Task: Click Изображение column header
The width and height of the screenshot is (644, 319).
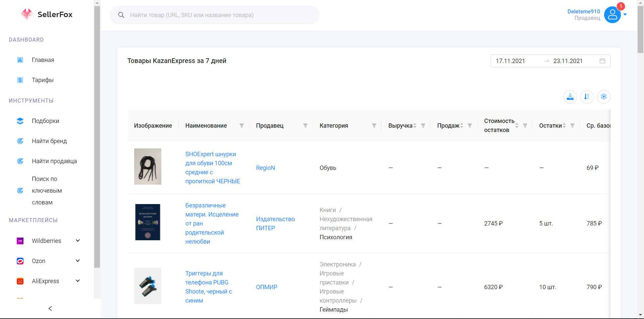Action: [153, 126]
